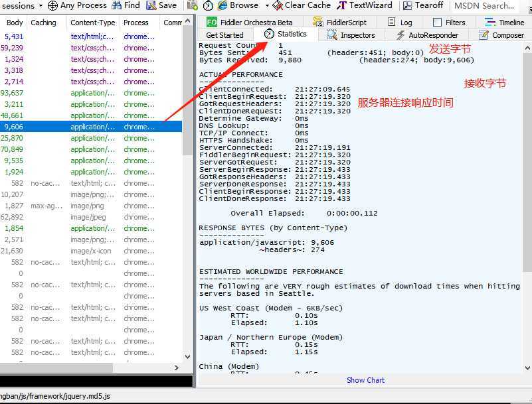Click the Any Process target icon
The width and height of the screenshot is (532, 404).
52,5
